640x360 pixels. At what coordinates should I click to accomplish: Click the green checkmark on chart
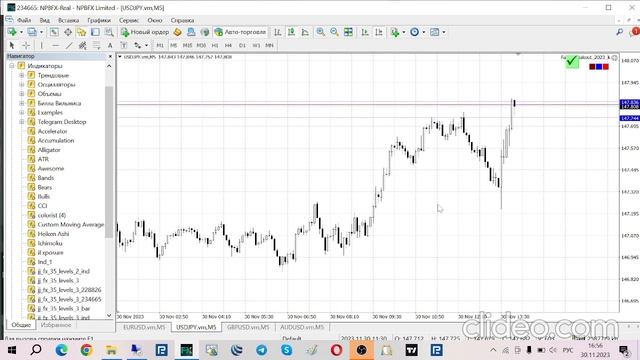pos(572,62)
